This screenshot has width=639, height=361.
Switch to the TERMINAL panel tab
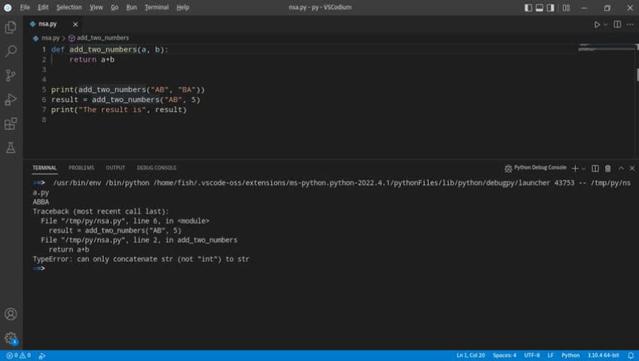click(x=44, y=168)
